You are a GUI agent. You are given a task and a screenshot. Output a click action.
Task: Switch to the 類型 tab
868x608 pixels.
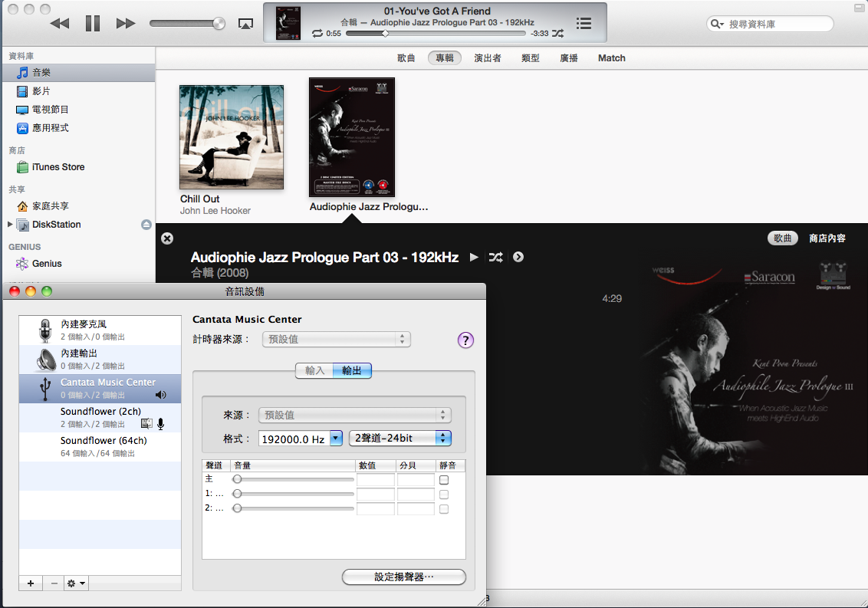coord(531,58)
